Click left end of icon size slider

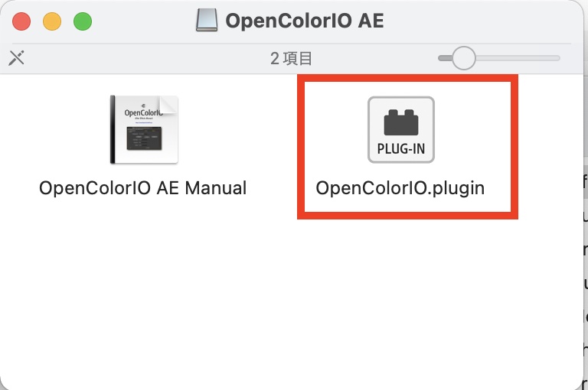(x=441, y=58)
